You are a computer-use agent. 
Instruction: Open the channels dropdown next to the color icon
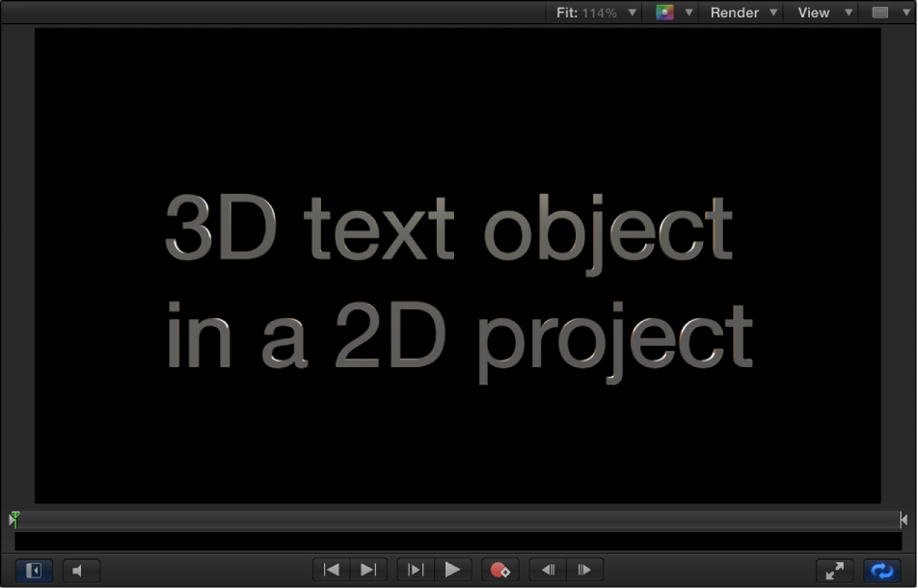(689, 13)
